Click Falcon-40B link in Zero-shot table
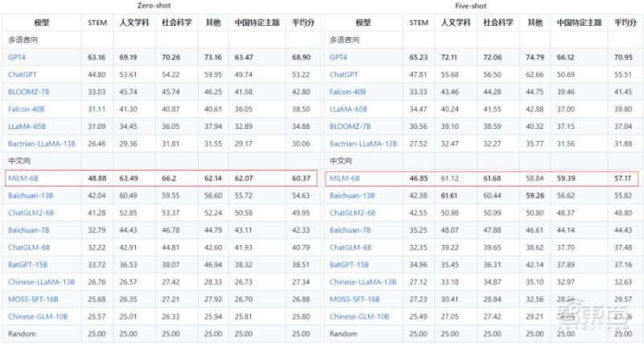 (x=26, y=109)
